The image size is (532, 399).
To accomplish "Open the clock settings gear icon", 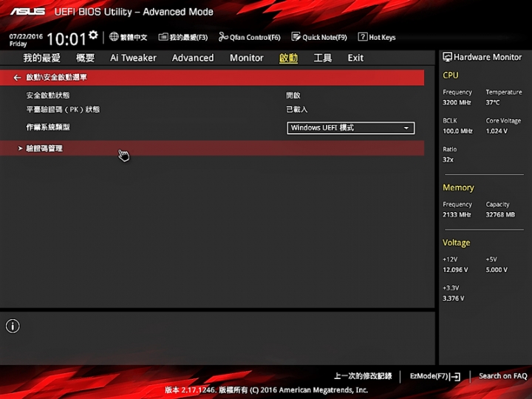I will click(93, 35).
